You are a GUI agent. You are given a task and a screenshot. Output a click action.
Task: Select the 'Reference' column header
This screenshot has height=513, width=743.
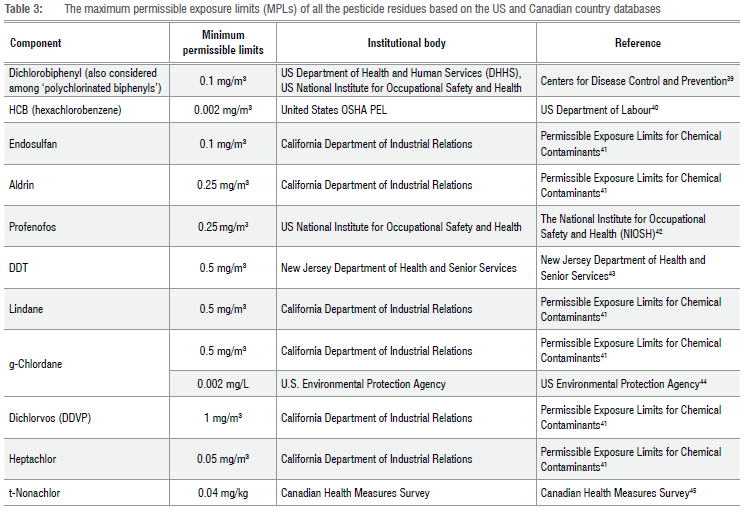[x=637, y=44]
